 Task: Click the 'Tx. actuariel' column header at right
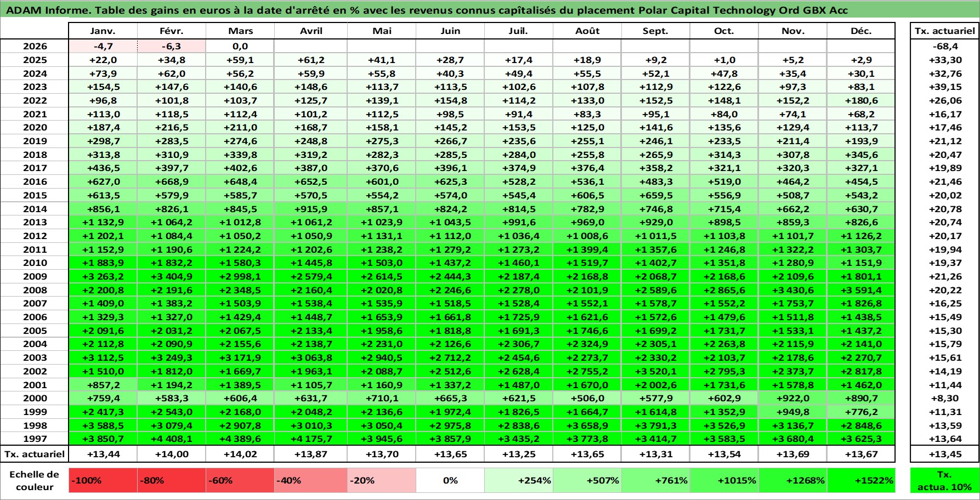[x=944, y=31]
